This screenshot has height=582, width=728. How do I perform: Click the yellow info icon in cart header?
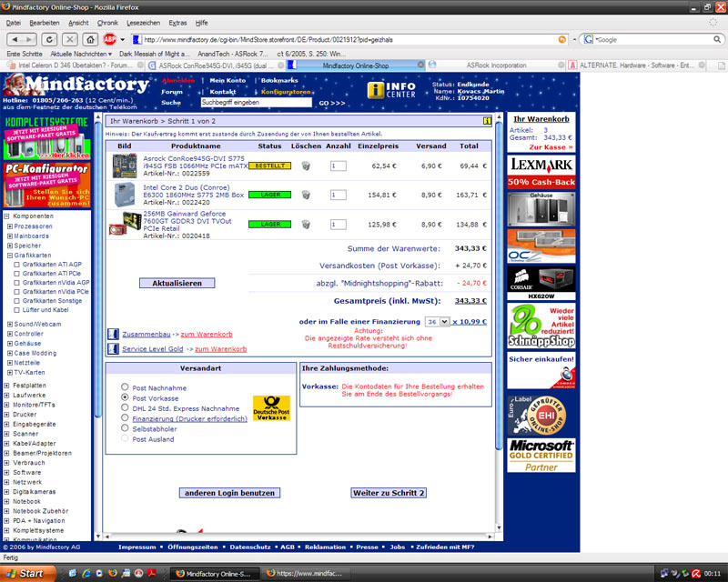tap(487, 121)
